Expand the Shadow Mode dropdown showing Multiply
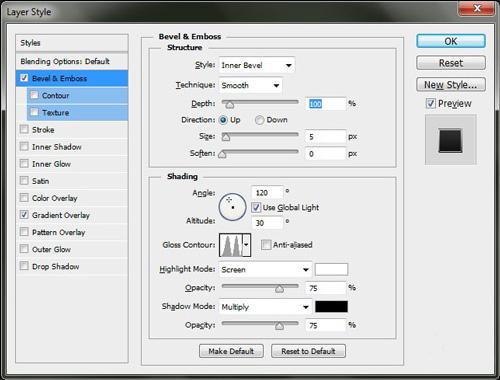Image resolution: width=500 pixels, height=380 pixels. pyautogui.click(x=265, y=307)
